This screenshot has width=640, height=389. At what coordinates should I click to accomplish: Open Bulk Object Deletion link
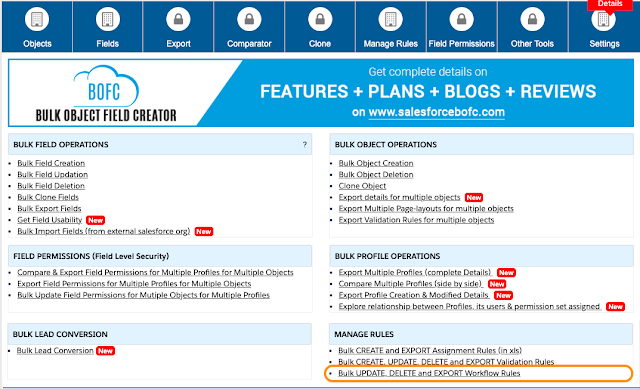(376, 175)
